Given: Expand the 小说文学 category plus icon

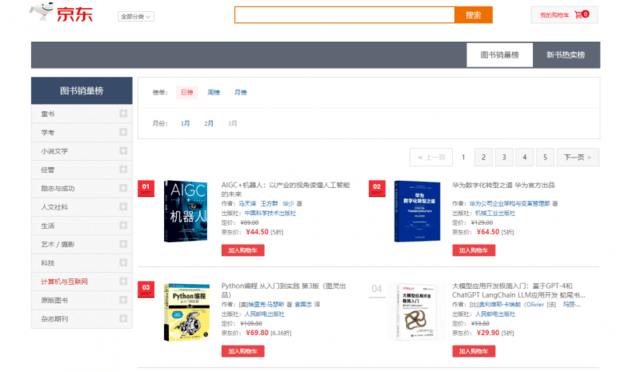Looking at the screenshot, I should point(123,151).
